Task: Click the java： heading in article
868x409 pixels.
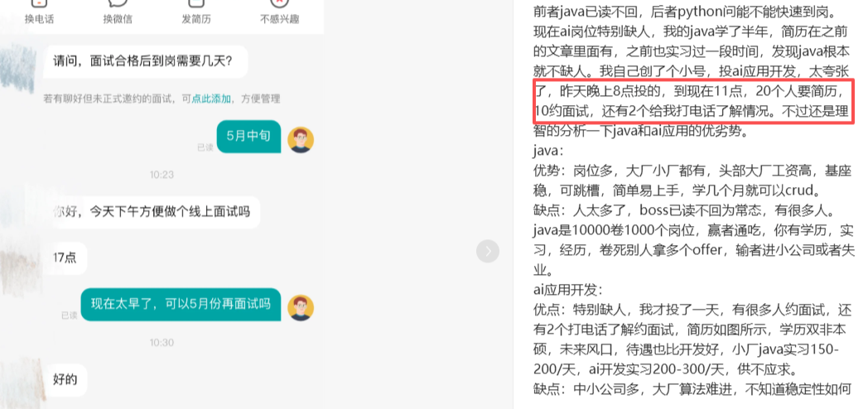Action: click(548, 150)
